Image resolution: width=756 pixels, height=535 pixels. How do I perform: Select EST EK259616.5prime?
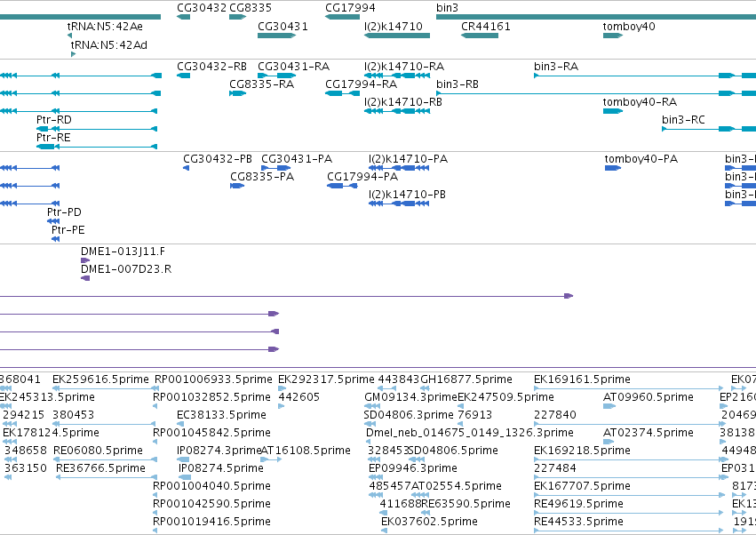(x=106, y=388)
